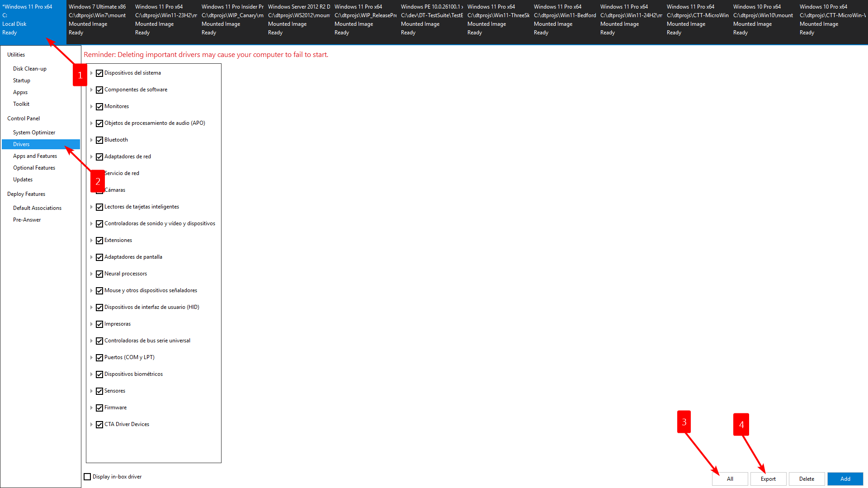Go to Apps and Features section
The height and width of the screenshot is (488, 868).
(35, 156)
